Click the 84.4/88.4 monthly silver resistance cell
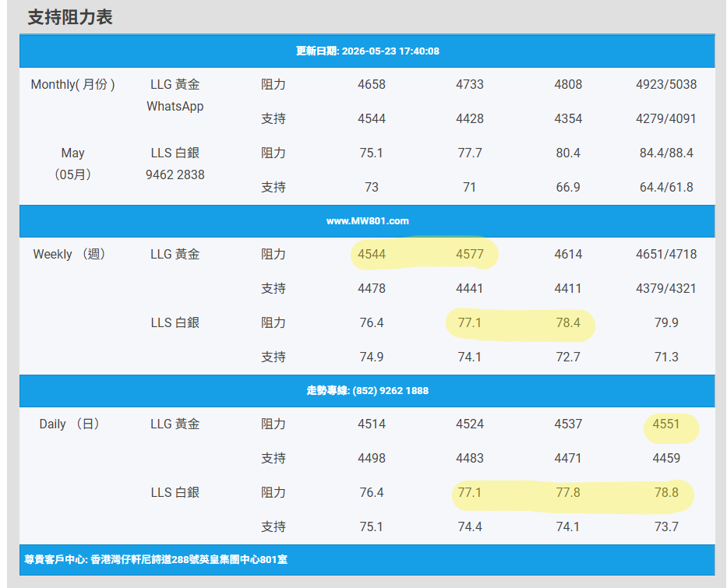Screen dimensions: 727x588 click(x=666, y=153)
